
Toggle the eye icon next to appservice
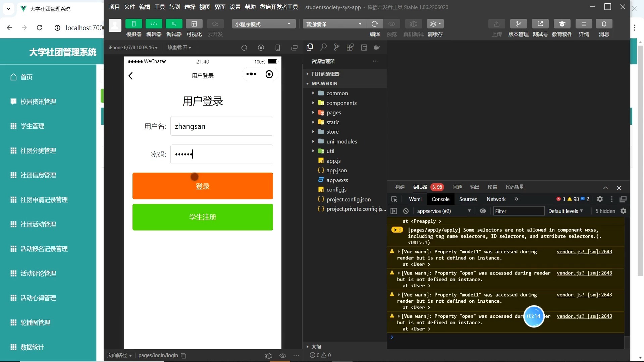click(x=483, y=211)
